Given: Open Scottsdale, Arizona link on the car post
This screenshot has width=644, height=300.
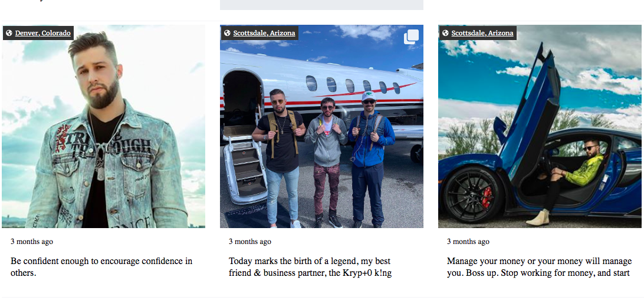Looking at the screenshot, I should [x=482, y=33].
